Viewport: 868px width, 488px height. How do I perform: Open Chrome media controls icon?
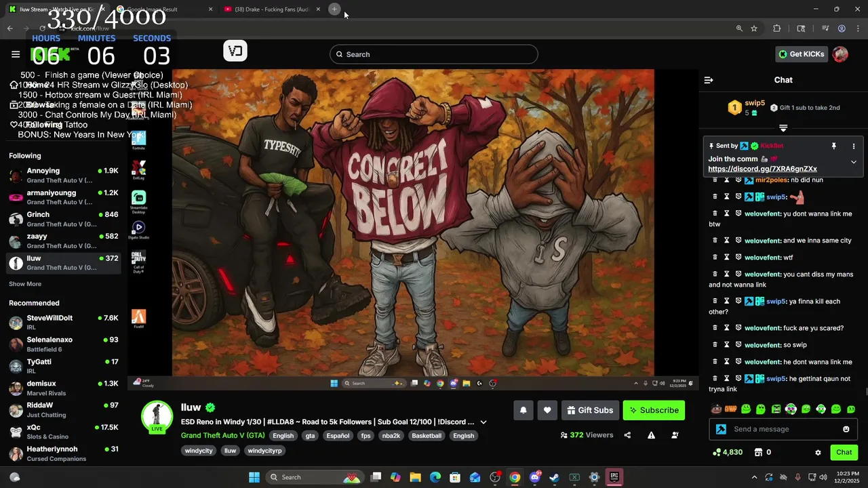825,28
